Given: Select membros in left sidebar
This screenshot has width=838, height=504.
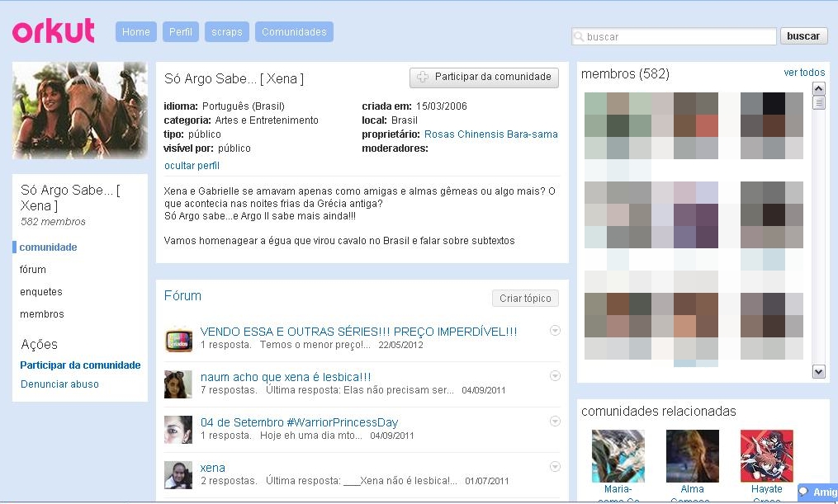Looking at the screenshot, I should click(41, 314).
